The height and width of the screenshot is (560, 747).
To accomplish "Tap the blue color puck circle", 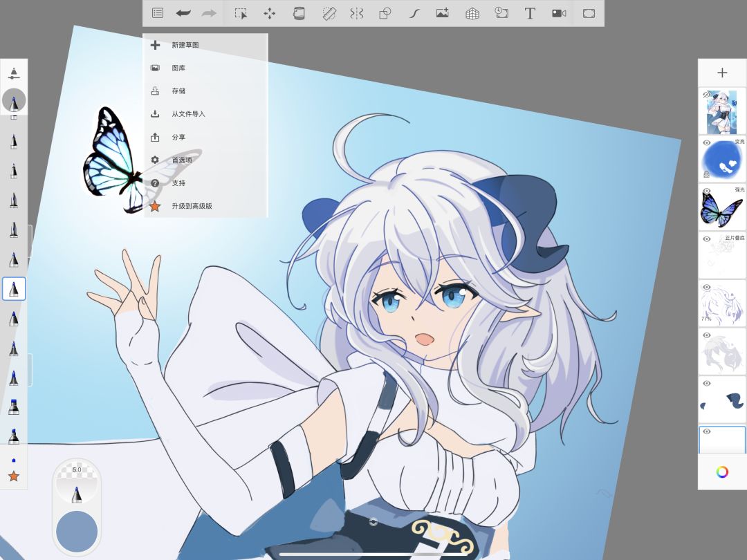I will [x=77, y=532].
